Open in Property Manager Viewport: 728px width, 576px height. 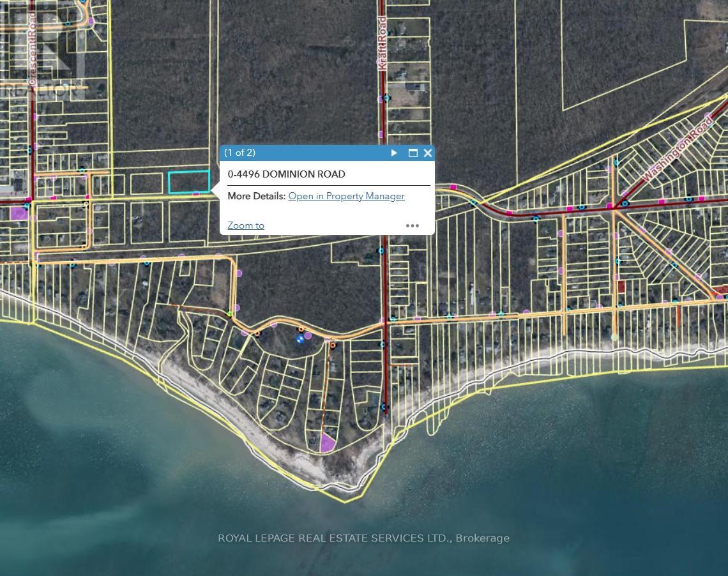[346, 196]
